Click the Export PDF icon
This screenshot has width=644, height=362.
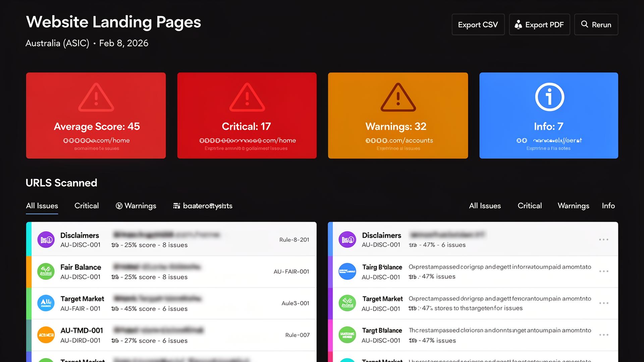(x=518, y=24)
